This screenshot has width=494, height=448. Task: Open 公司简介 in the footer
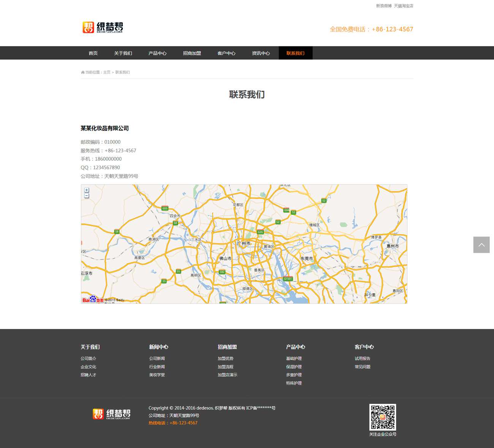[88, 358]
